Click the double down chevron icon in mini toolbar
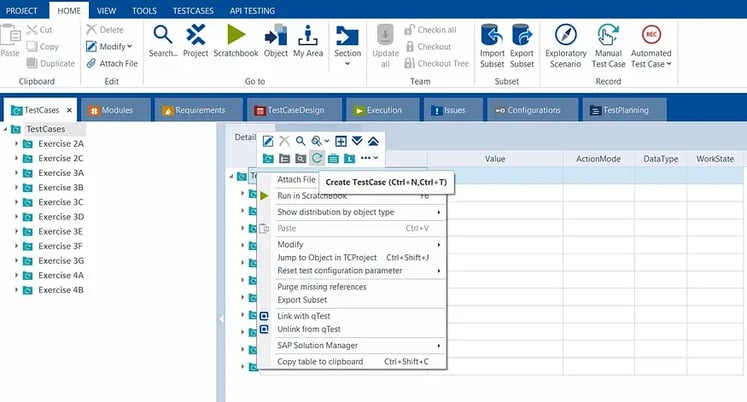This screenshot has width=747, height=402. (x=357, y=141)
